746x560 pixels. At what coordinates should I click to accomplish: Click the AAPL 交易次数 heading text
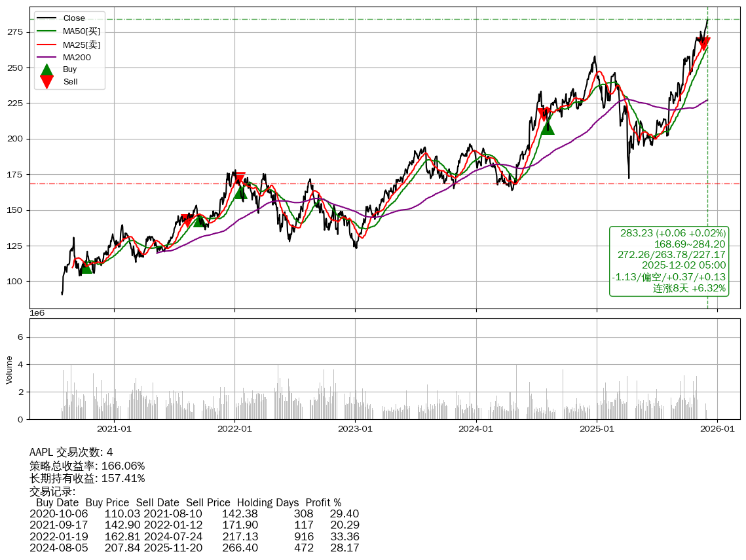(71, 452)
